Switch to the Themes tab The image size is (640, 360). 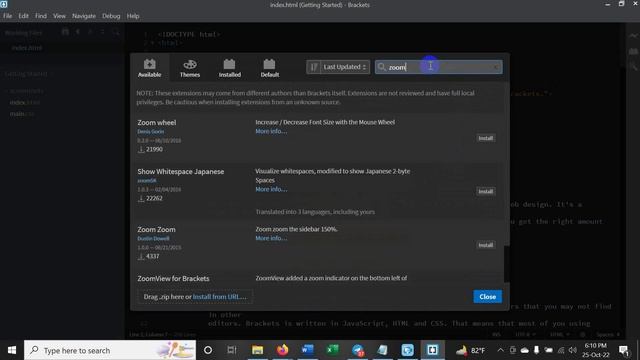tap(190, 68)
